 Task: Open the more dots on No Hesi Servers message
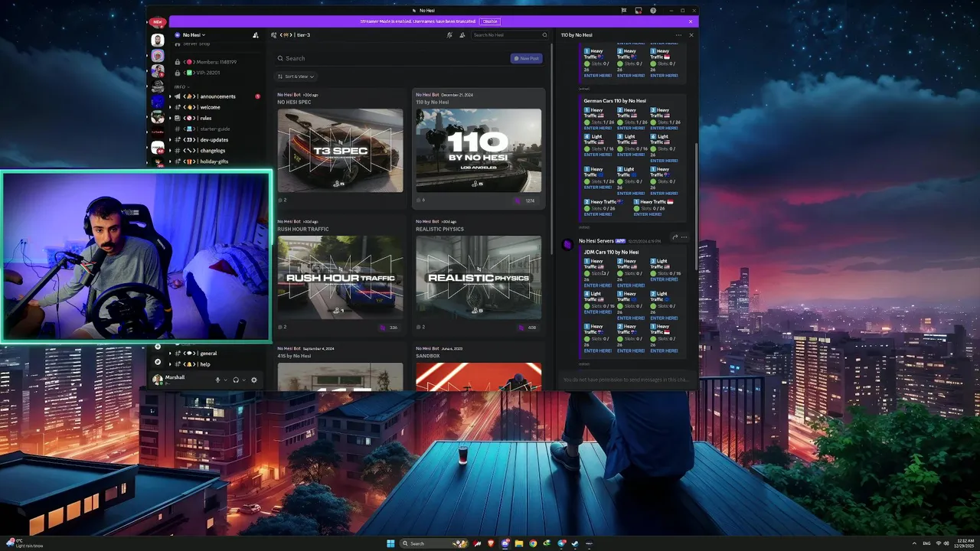[684, 237]
